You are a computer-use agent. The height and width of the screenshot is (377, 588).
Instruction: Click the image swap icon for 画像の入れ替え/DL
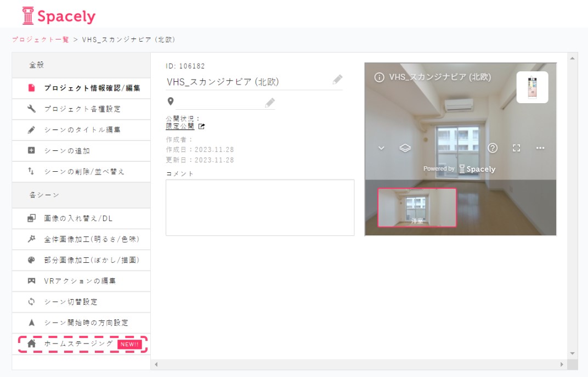pos(31,218)
